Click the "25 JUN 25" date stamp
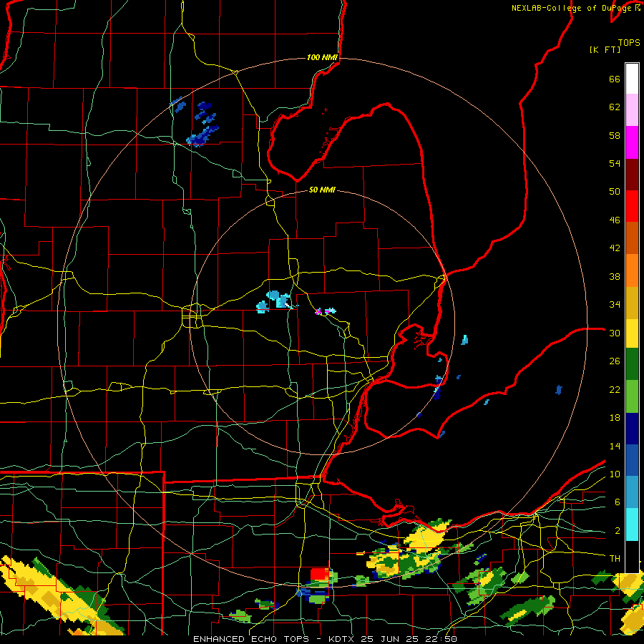 391,639
